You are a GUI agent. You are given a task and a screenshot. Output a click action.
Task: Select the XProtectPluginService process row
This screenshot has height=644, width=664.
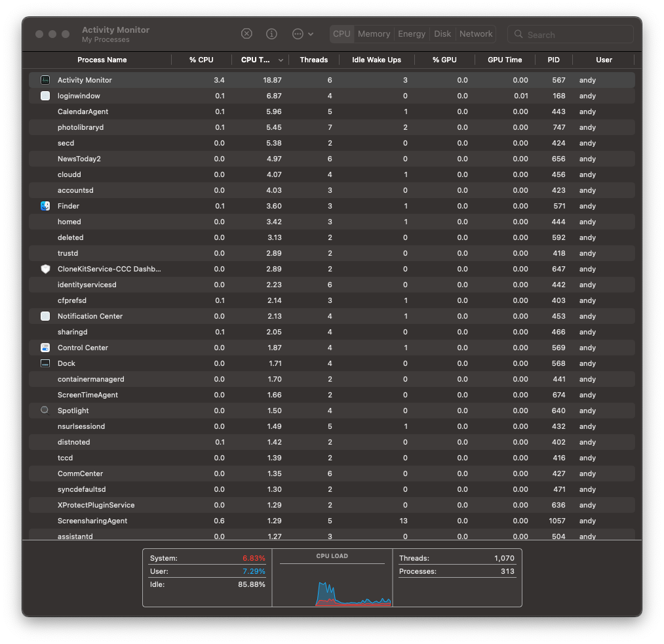point(332,505)
